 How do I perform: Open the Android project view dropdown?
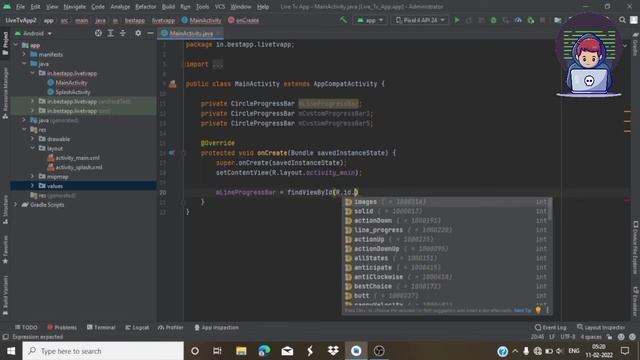(33, 33)
